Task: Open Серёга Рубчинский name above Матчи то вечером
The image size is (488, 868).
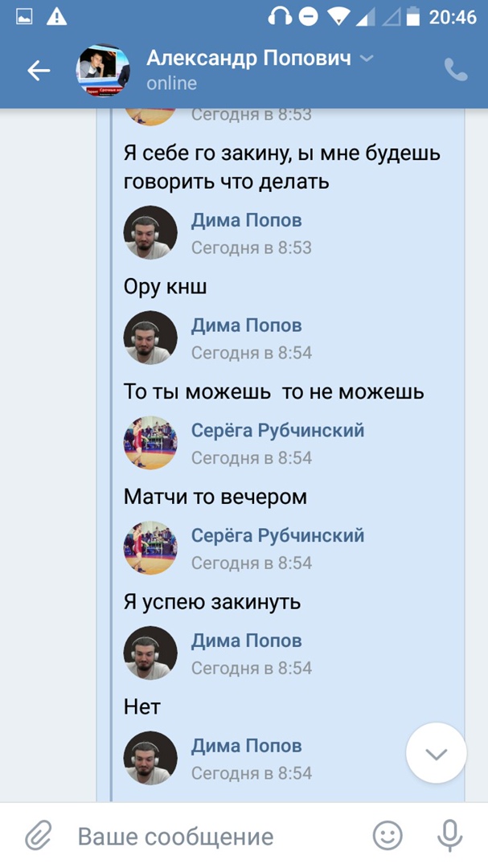Action: pos(277,431)
